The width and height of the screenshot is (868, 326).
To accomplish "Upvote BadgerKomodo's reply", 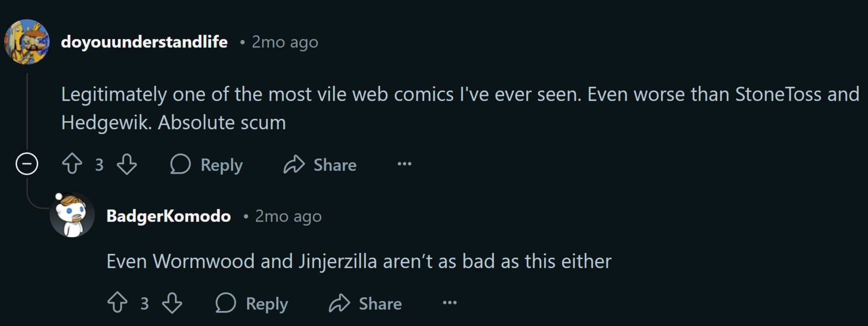I will click(x=117, y=303).
